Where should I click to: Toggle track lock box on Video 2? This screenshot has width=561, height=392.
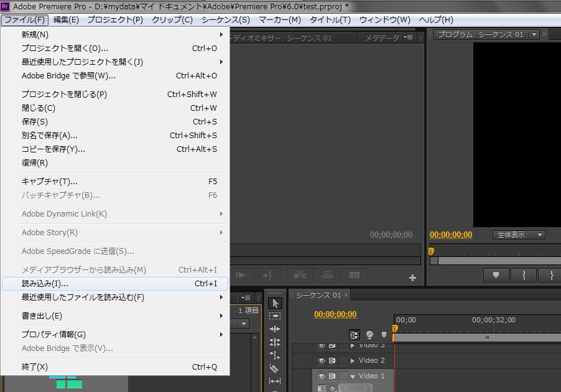click(343, 360)
